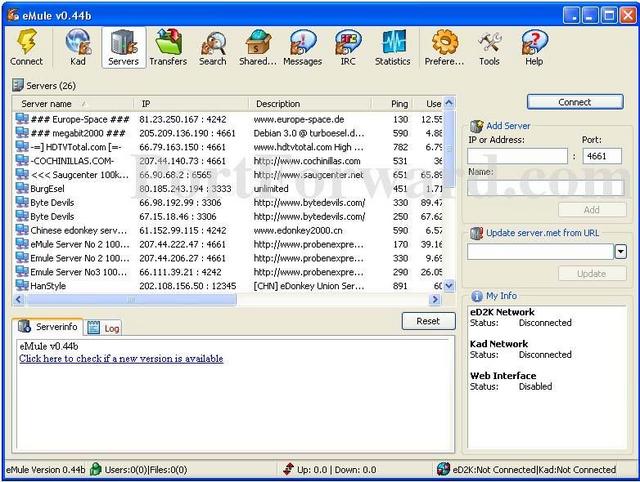Click the Users column header
Viewport: 640px width, 482px height.
(x=429, y=104)
